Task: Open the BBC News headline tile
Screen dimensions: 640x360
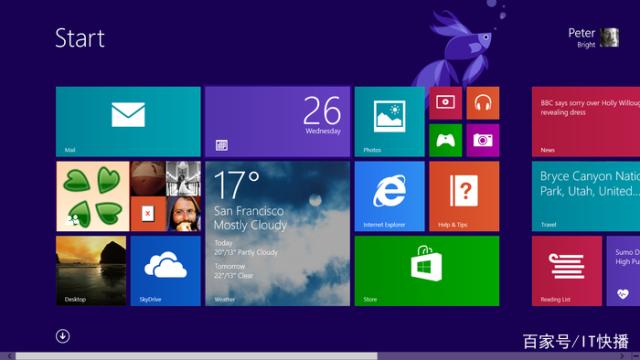Action: click(x=586, y=122)
